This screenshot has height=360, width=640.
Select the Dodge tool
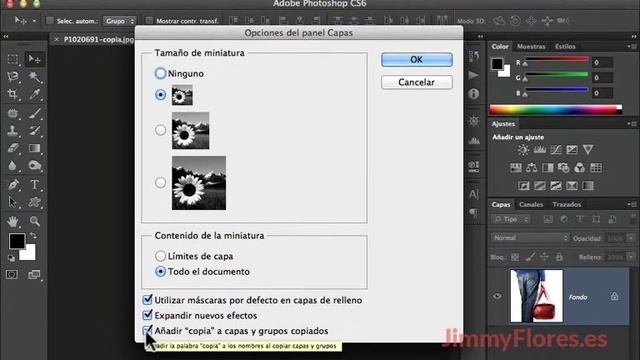pyautogui.click(x=34, y=165)
